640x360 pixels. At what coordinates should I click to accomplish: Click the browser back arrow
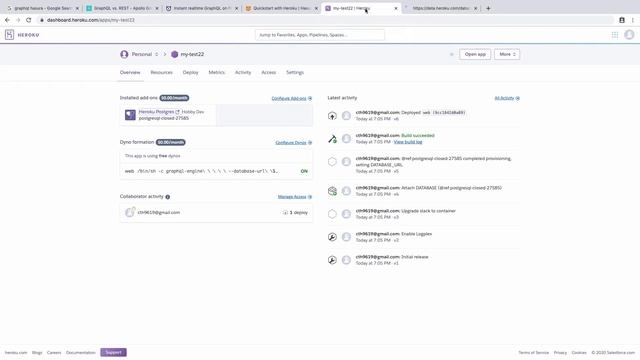pos(7,20)
